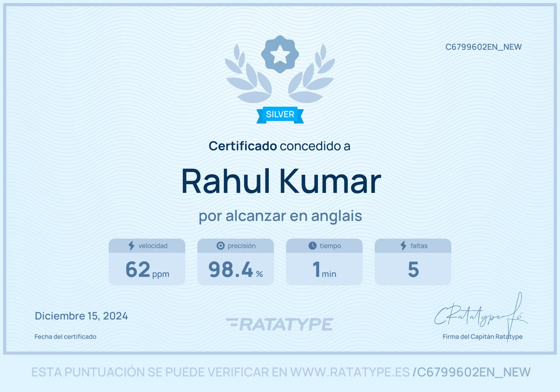Click the date Diciembre 15, 2024

(x=81, y=316)
